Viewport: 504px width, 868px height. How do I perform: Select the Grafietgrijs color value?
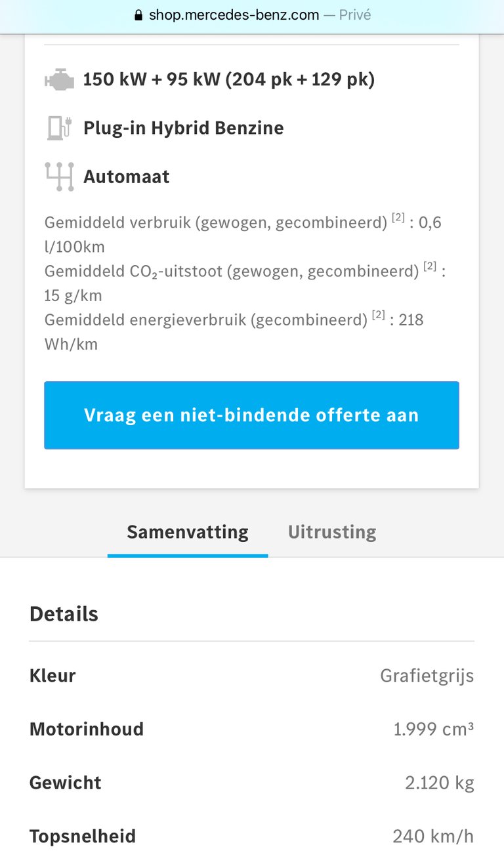click(x=427, y=676)
